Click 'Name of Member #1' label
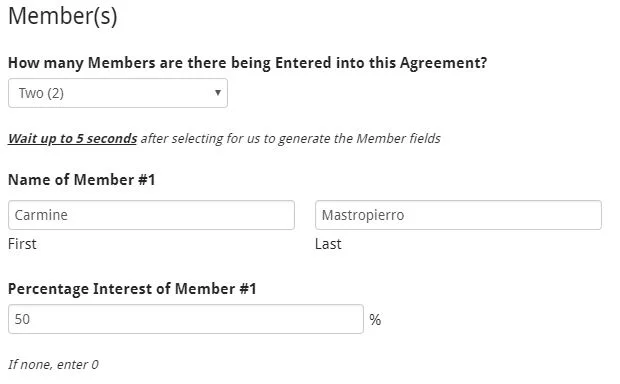 81,180
